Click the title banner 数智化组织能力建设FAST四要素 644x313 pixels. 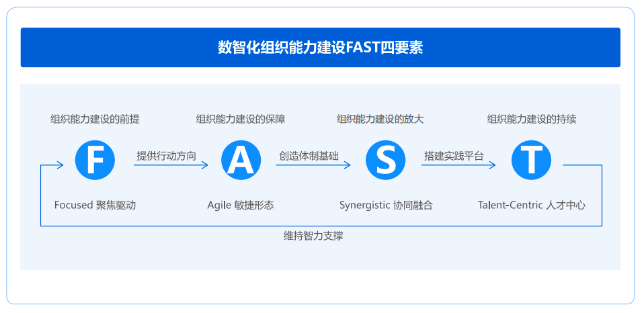click(x=321, y=48)
